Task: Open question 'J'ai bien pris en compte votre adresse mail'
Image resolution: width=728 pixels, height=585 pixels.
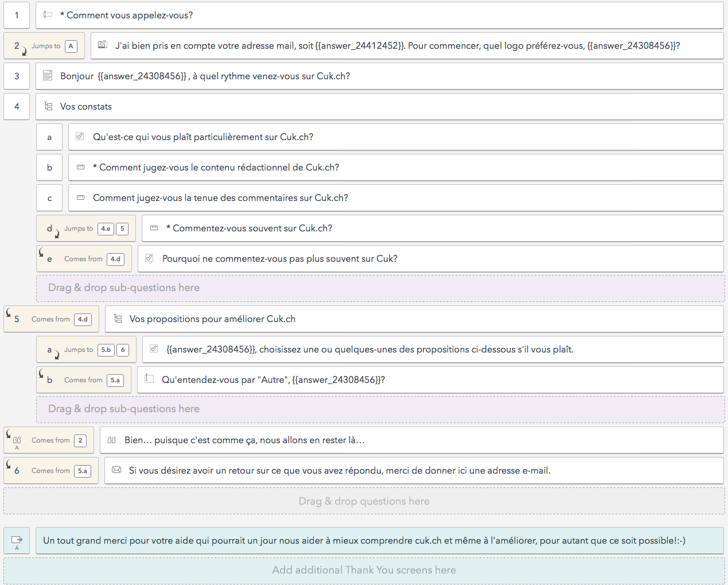Action: [407, 45]
